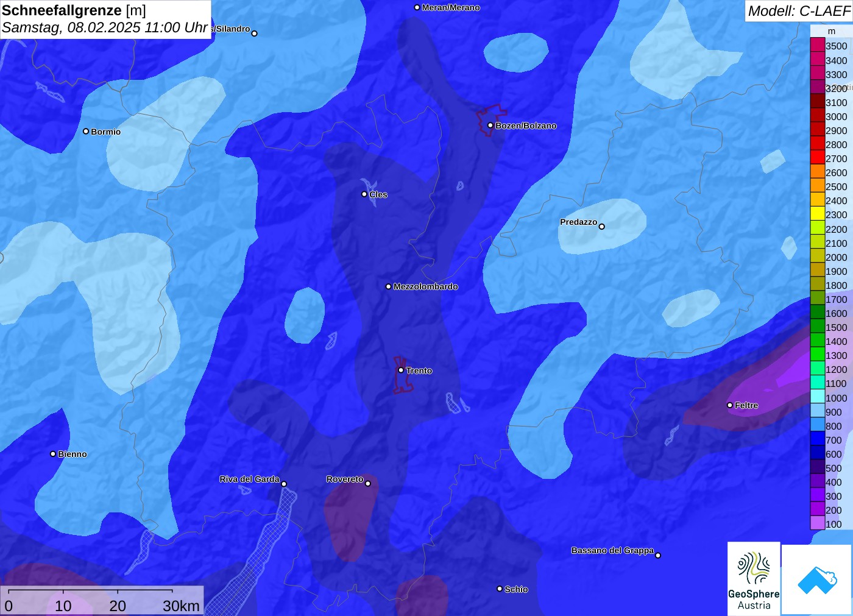
Task: Click the Bormio location marker
Action: (x=86, y=131)
